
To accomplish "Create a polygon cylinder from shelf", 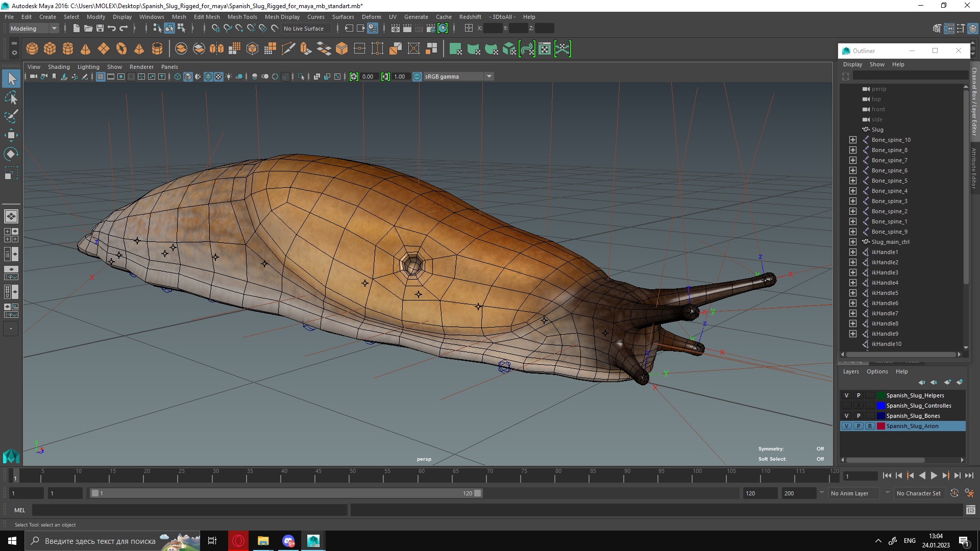I will pyautogui.click(x=68, y=49).
